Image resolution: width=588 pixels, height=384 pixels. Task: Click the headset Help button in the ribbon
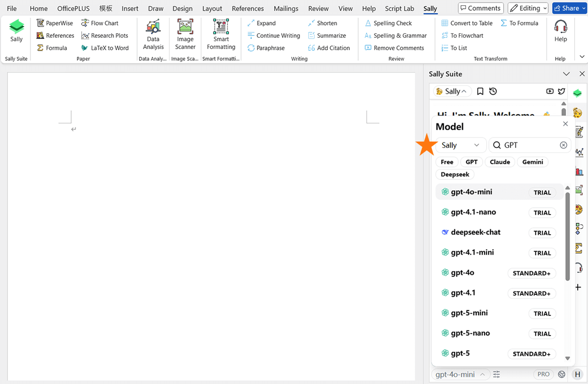click(561, 31)
